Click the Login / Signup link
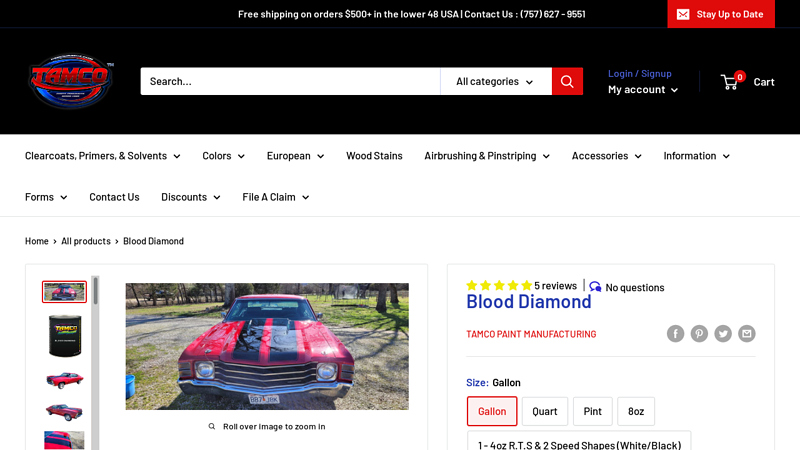Viewport: 800px width, 450px height. tap(640, 73)
